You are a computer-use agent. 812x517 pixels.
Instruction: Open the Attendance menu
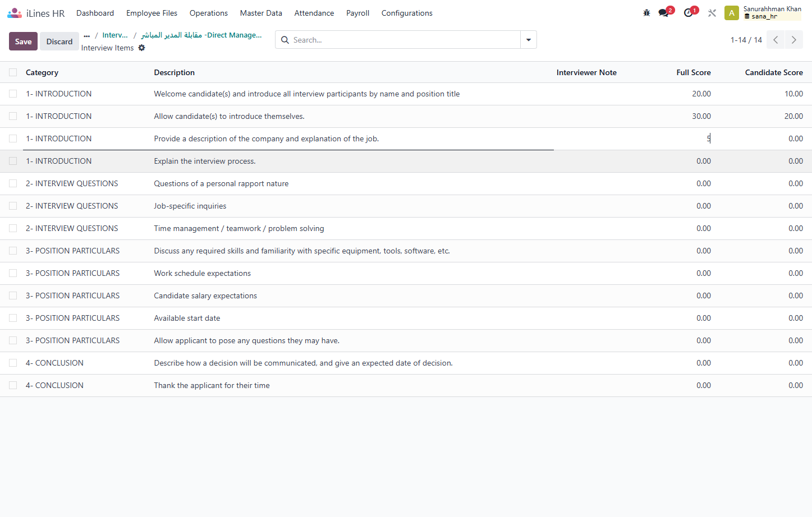click(314, 13)
